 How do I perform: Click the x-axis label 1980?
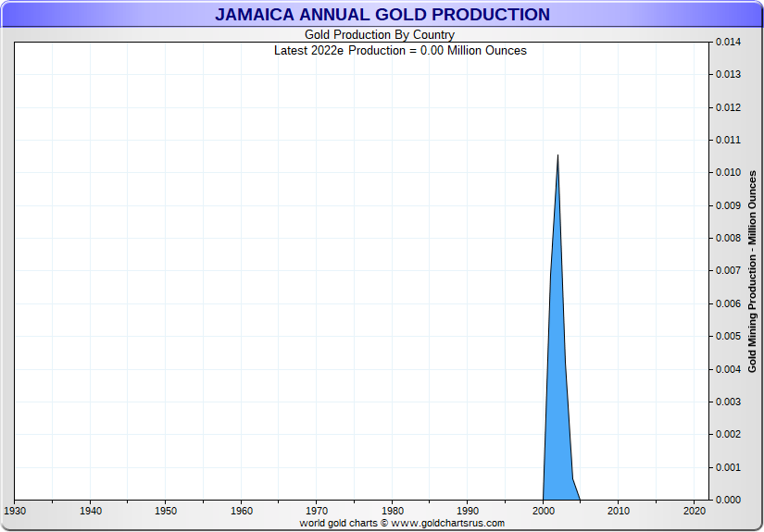click(393, 511)
